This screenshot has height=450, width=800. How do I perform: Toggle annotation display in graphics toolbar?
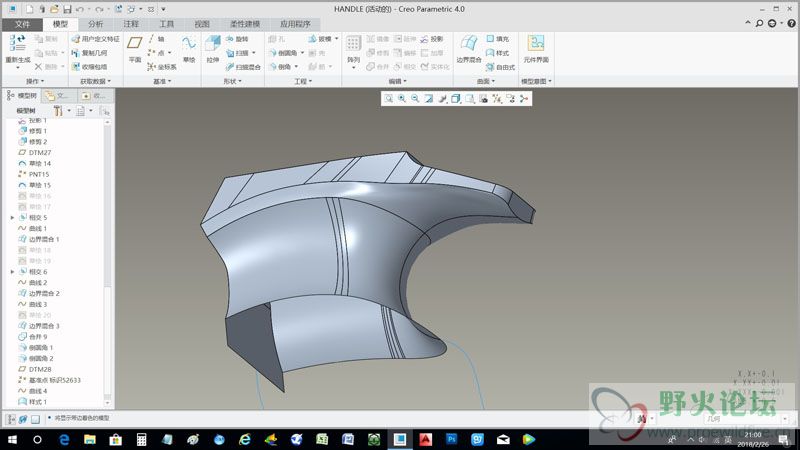[x=510, y=98]
